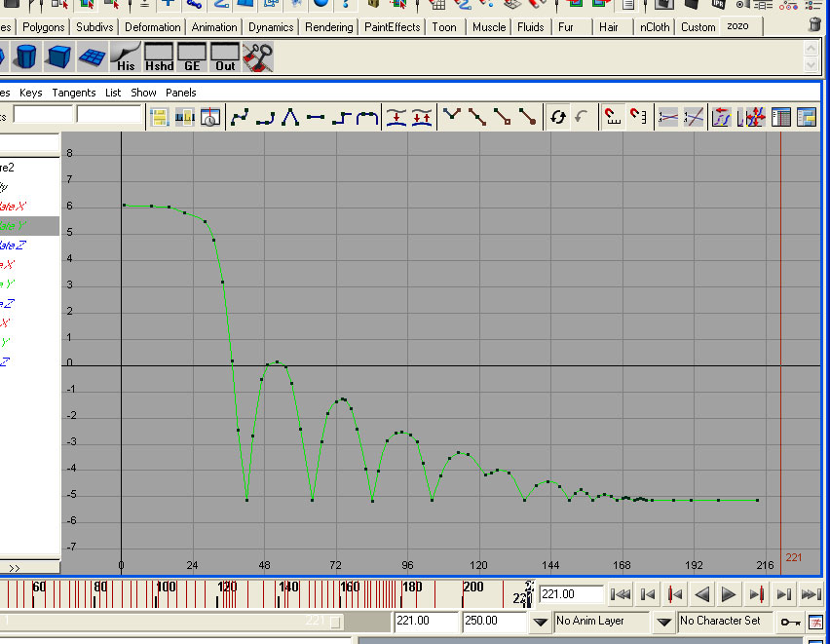Open the List menu
This screenshot has width=830, height=644.
click(x=113, y=93)
